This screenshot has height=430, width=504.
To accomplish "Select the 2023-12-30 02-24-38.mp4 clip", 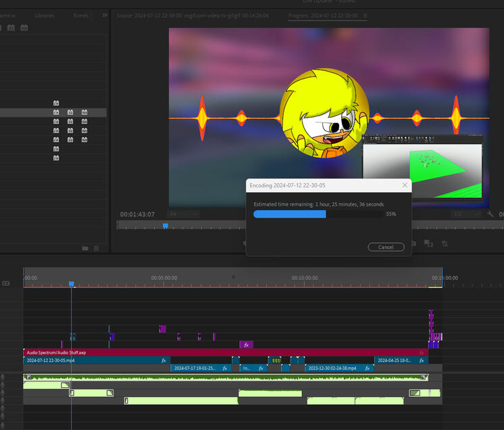I will (331, 368).
